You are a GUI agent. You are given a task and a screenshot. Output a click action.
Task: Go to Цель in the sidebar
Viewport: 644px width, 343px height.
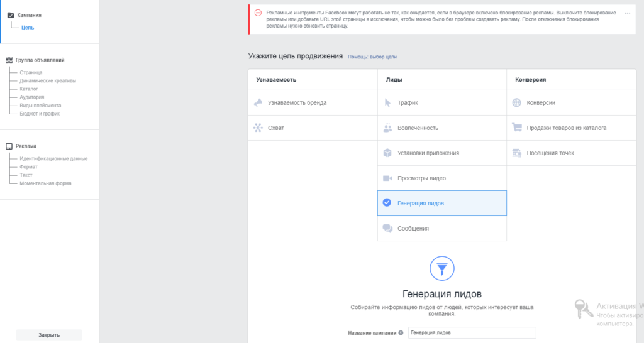[28, 28]
